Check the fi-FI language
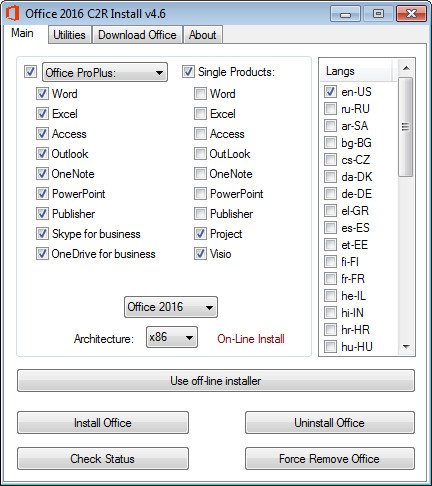This screenshot has width=432, height=486. 330,261
